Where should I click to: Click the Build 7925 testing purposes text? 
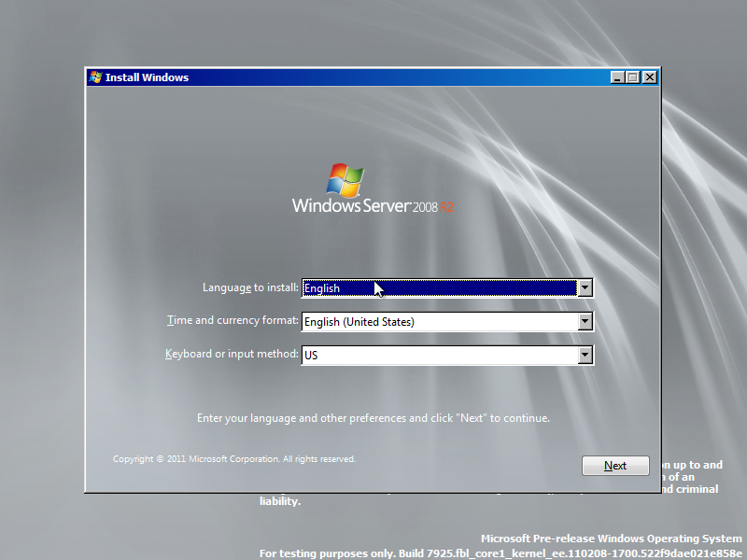tap(500, 553)
